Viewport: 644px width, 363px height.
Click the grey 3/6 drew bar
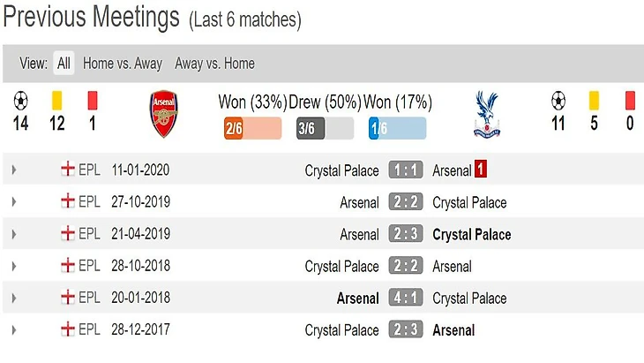(325, 129)
